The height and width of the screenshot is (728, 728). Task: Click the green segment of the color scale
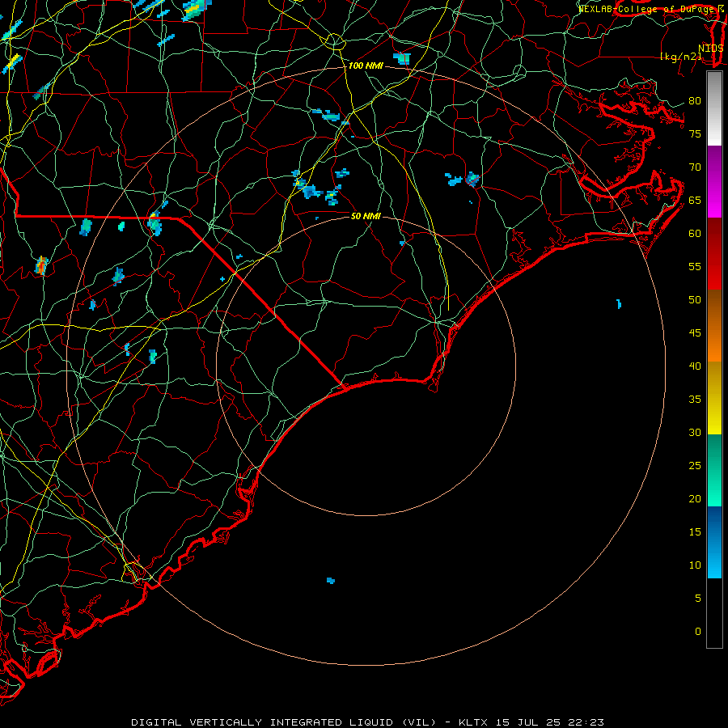714,470
